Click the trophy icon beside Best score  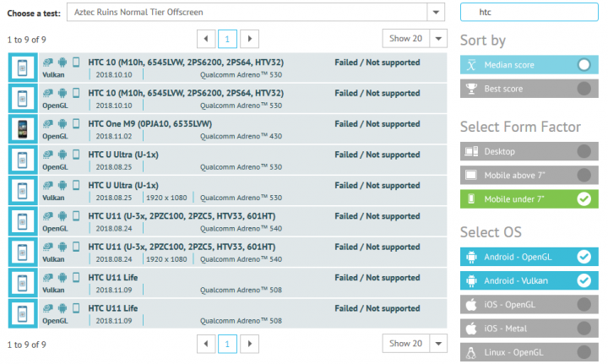point(471,89)
